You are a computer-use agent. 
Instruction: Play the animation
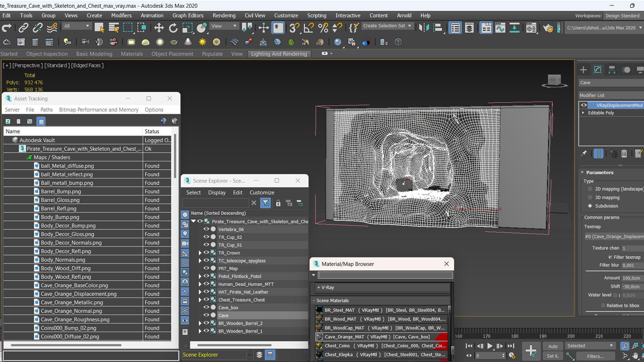(x=490, y=346)
